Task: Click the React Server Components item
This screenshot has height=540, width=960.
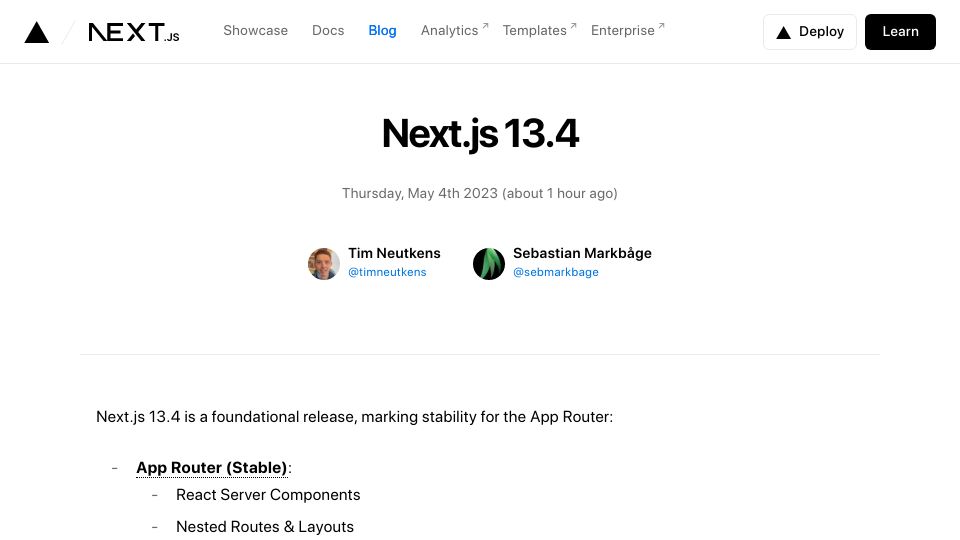Action: tap(268, 495)
